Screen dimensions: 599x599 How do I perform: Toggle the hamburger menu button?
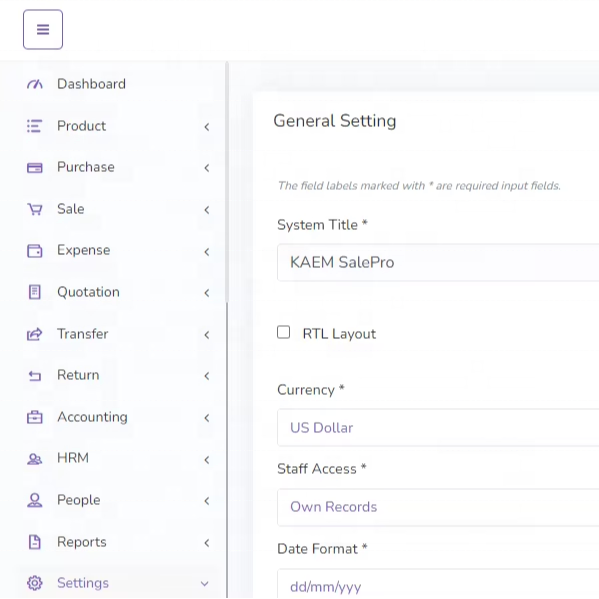pyautogui.click(x=43, y=29)
